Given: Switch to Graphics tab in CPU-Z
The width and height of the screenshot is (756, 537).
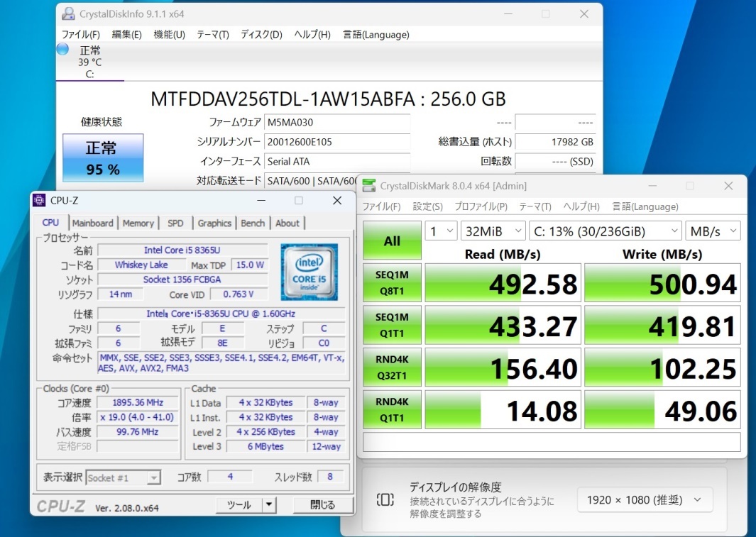Looking at the screenshot, I should pyautogui.click(x=214, y=223).
